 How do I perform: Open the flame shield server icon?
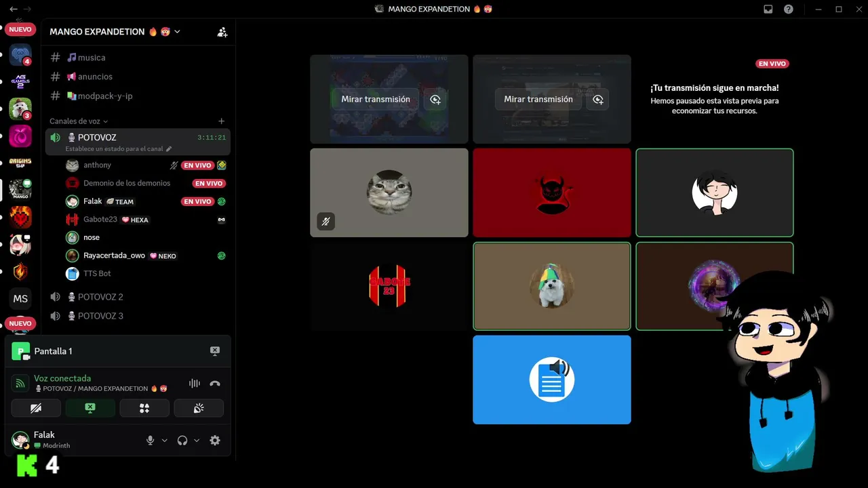(x=20, y=271)
